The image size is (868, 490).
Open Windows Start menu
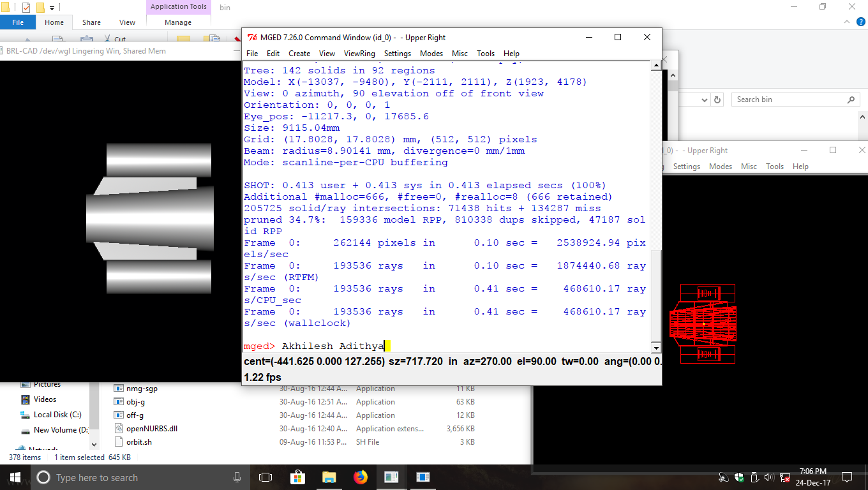point(15,477)
